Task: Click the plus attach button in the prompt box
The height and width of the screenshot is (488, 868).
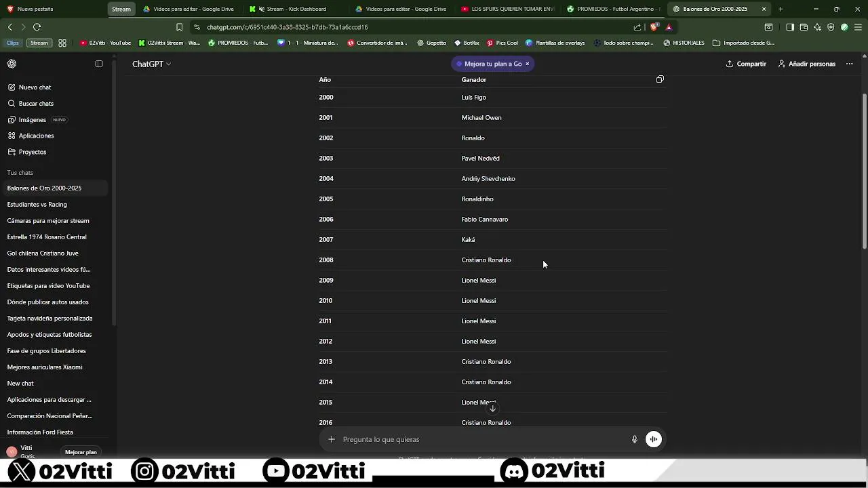Action: pyautogui.click(x=332, y=439)
